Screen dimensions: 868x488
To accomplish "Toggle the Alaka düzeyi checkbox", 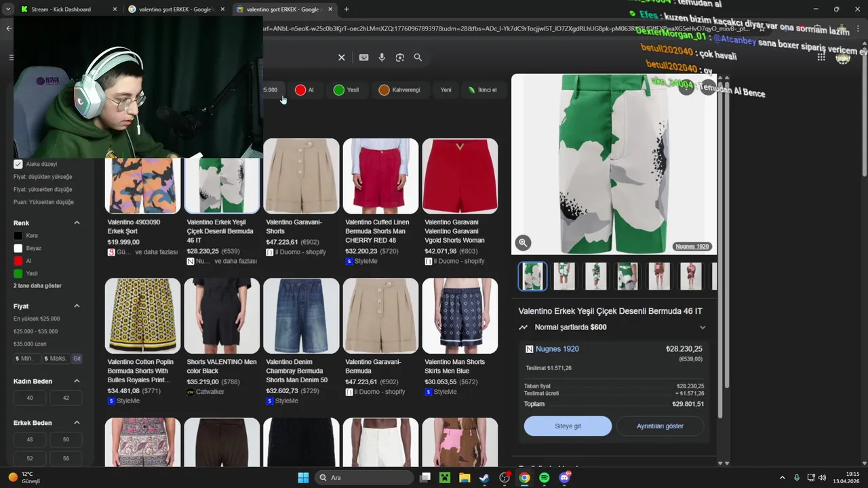I will pos(18,164).
